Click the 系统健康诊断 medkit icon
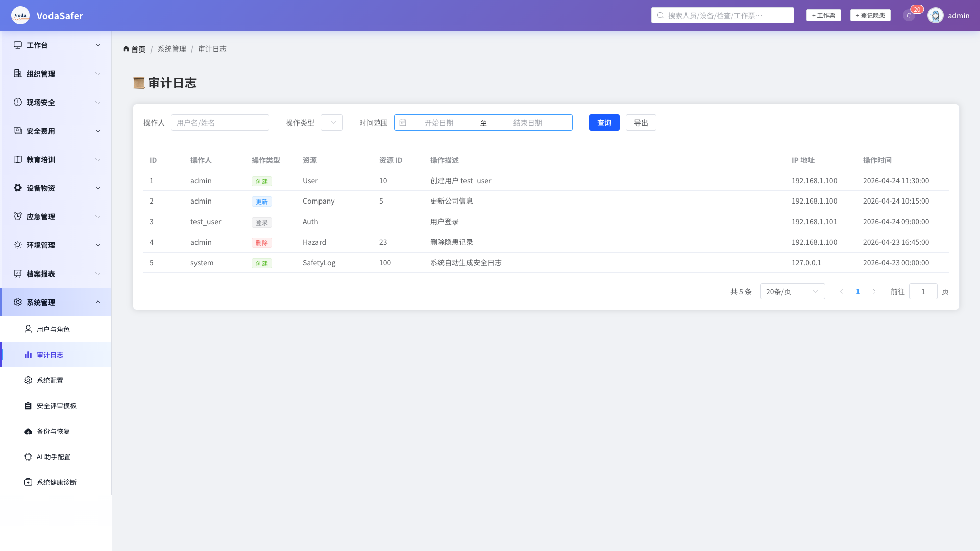The height and width of the screenshot is (551, 980). (28, 482)
